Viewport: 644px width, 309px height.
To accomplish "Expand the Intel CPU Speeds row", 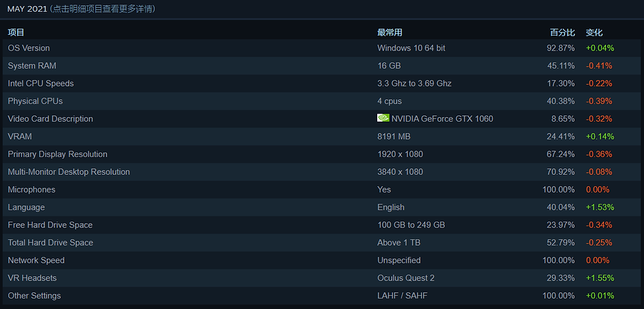I will pyautogui.click(x=322, y=83).
